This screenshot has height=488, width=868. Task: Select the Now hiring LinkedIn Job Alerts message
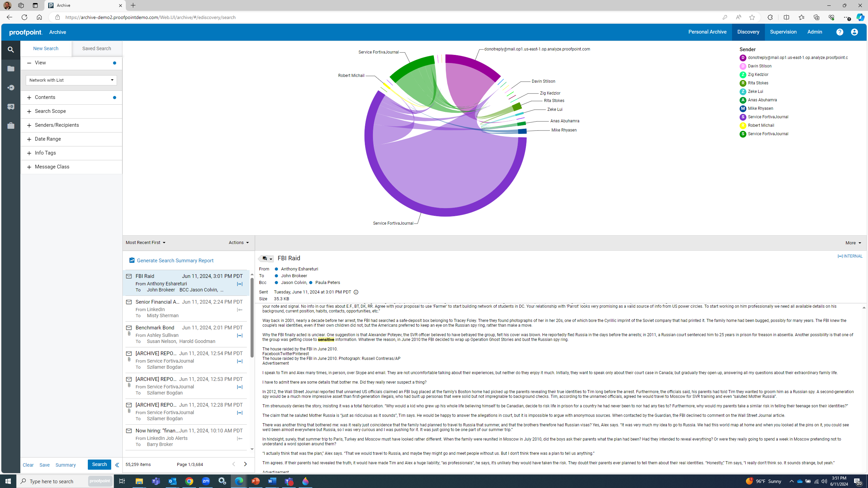pyautogui.click(x=186, y=437)
